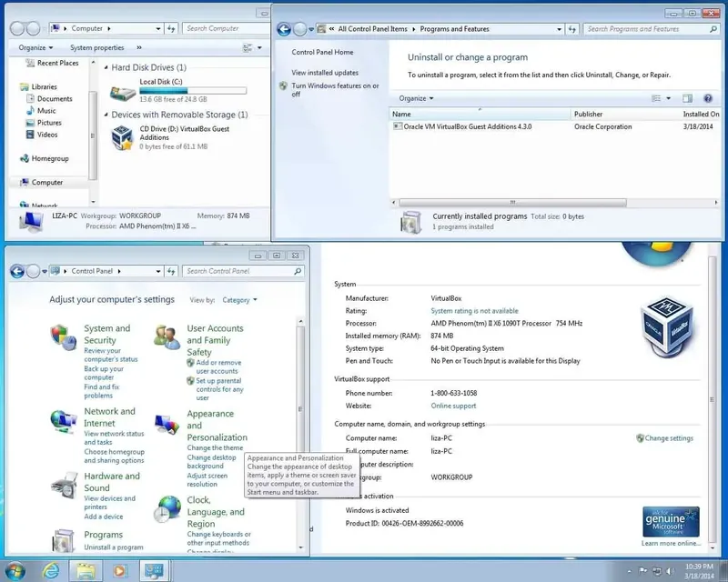Screen dimensions: 728x582
Task: Click View installed updates link
Action: point(325,73)
